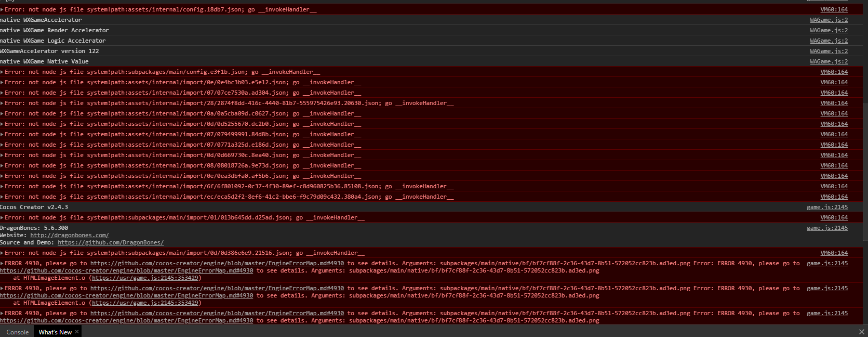
Task: Open game.js:2145 source for DragonBones: 5.6.300
Action: (x=827, y=228)
